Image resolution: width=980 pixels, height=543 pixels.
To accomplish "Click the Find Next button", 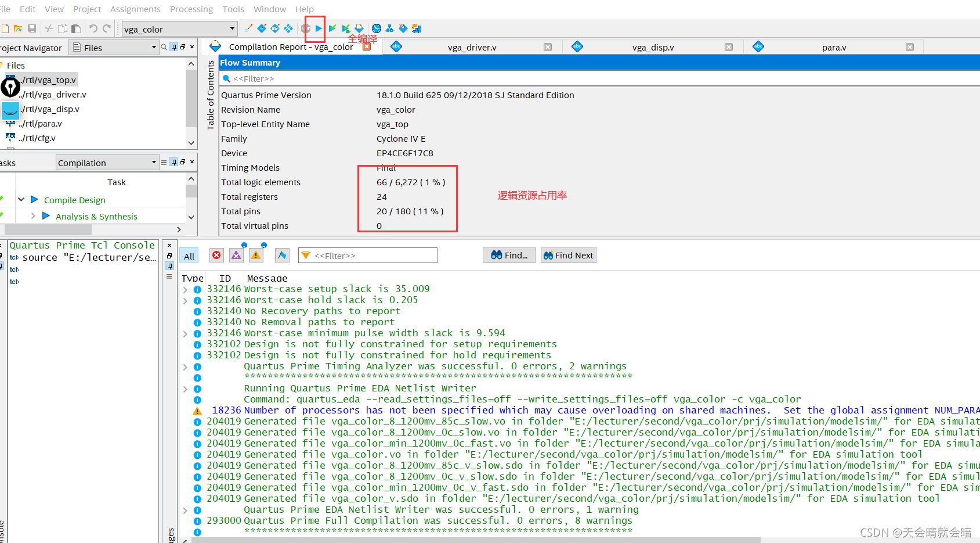I will click(568, 255).
